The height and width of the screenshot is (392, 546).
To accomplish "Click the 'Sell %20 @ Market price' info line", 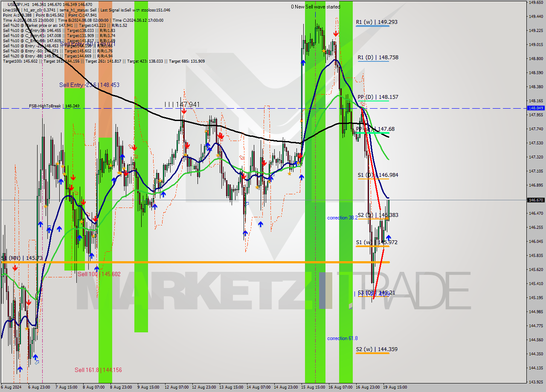I will pos(65,25).
